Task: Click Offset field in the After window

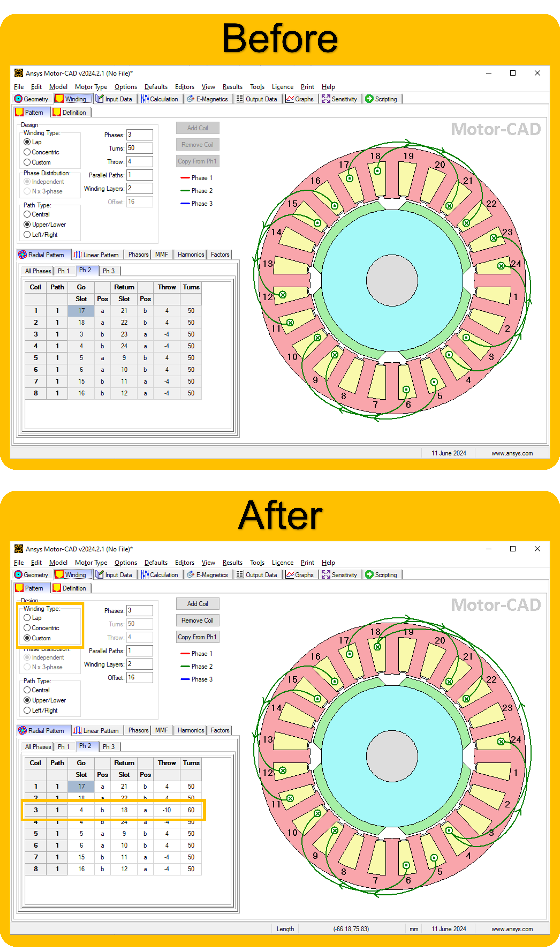Action: pos(140,677)
